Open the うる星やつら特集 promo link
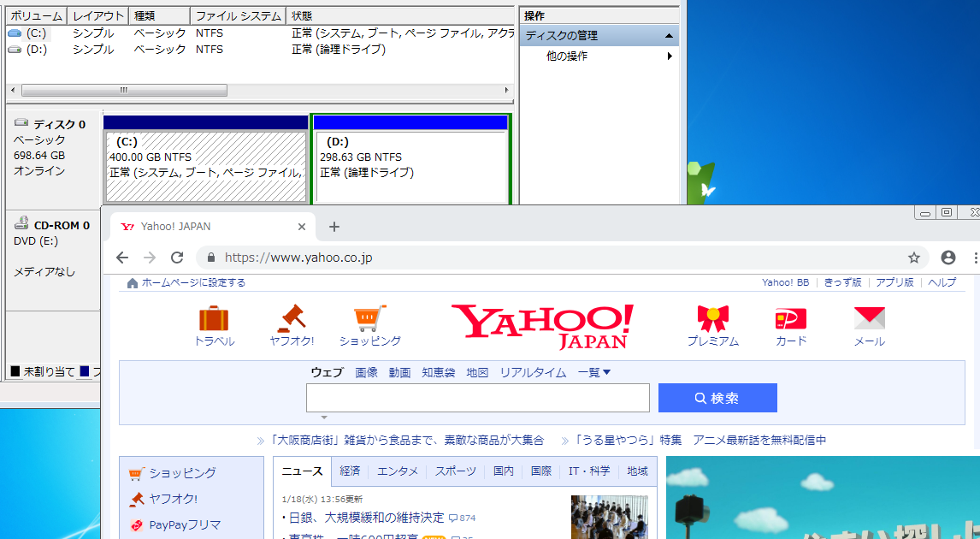 (x=700, y=441)
